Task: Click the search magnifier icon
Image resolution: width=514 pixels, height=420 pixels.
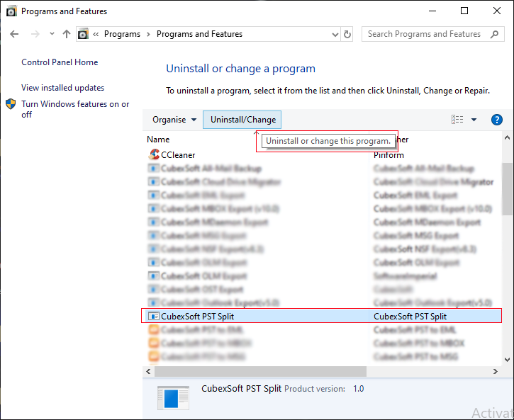Action: [x=494, y=34]
